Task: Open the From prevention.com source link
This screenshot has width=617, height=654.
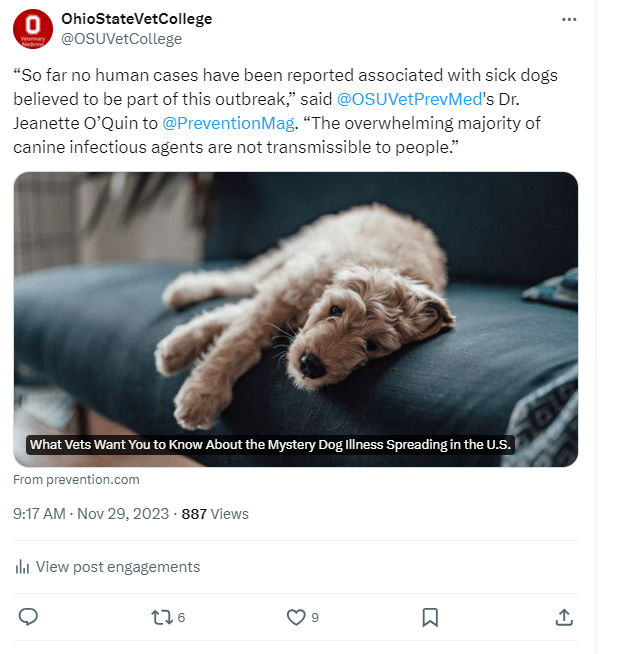Action: coord(76,480)
